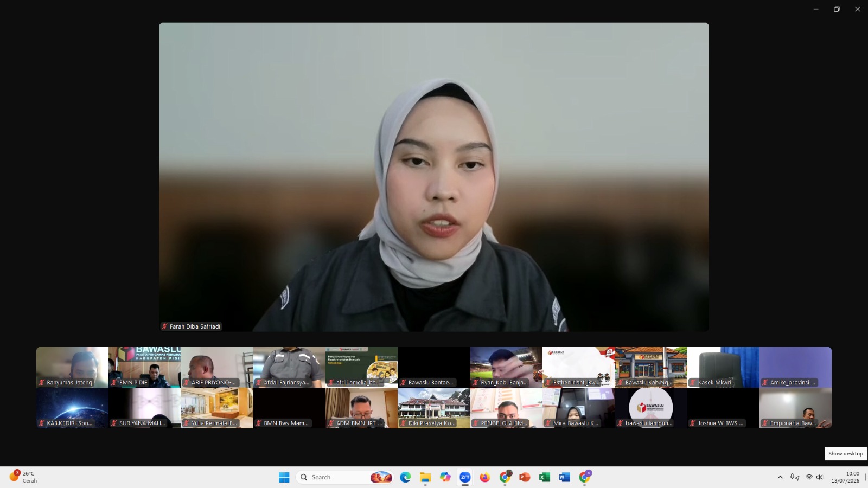Viewport: 868px width, 488px height.
Task: Click the Show desktop tooltip button
Action: coord(846,454)
